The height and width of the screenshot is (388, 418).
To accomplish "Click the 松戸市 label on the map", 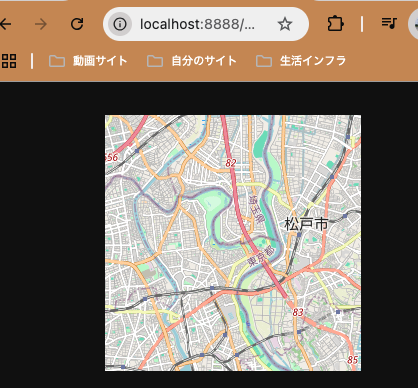I will pyautogui.click(x=306, y=224).
